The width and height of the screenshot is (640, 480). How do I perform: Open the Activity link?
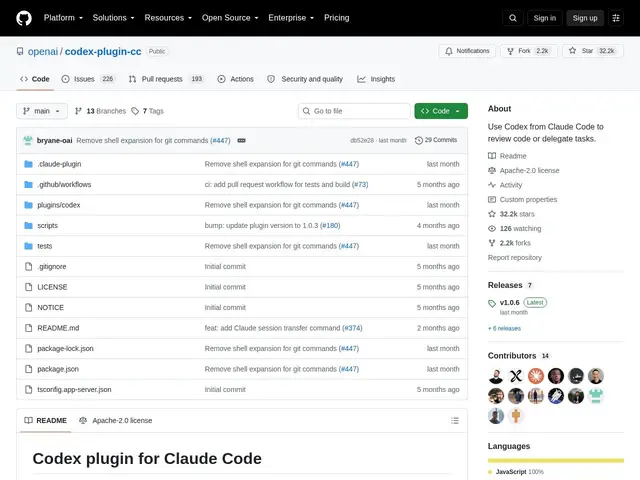505,185
